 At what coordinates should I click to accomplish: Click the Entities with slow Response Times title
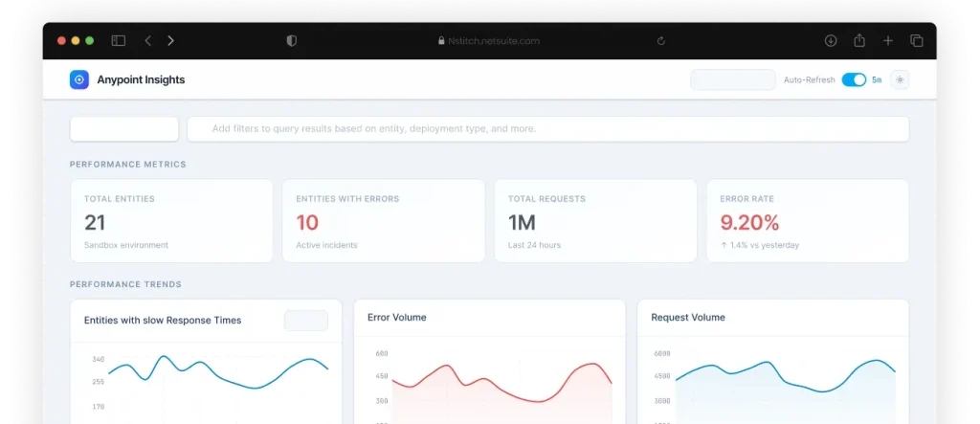[163, 321]
